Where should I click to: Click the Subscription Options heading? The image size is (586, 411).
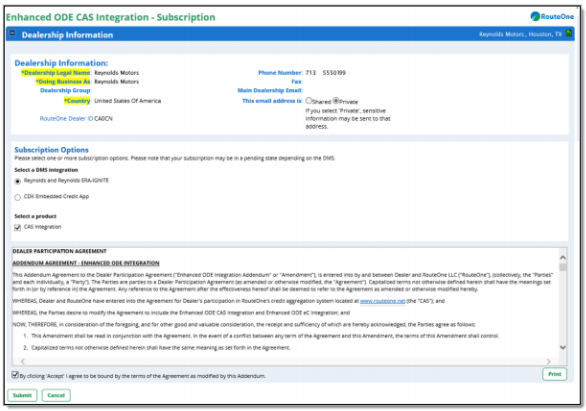[52, 150]
